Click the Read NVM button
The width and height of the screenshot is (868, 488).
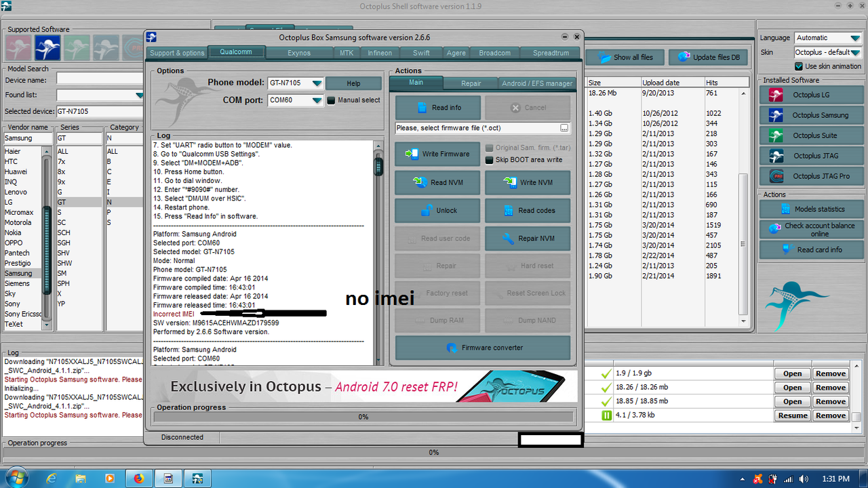[x=438, y=182]
